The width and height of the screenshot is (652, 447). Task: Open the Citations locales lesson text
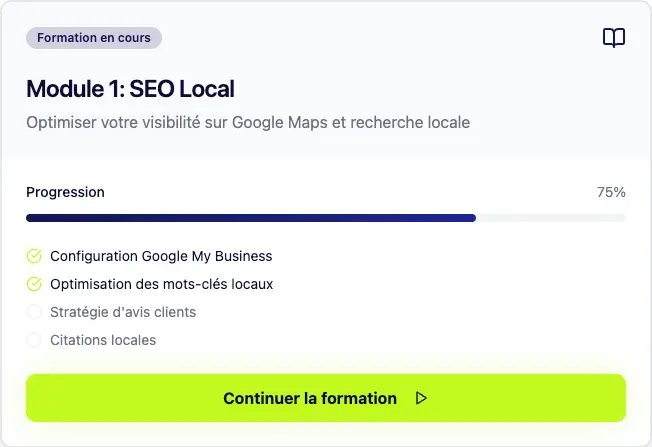(103, 340)
